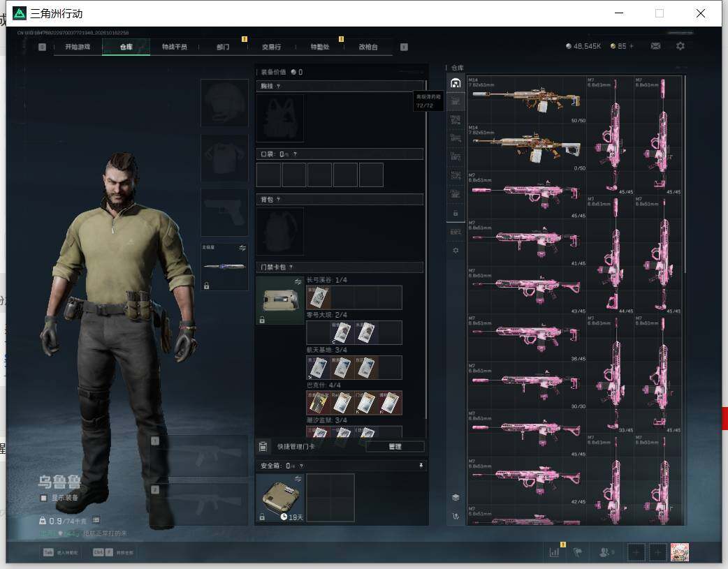Viewport: 728px width, 569px height.
Task: Open the stats chart icon in bottom bar
Action: [554, 552]
